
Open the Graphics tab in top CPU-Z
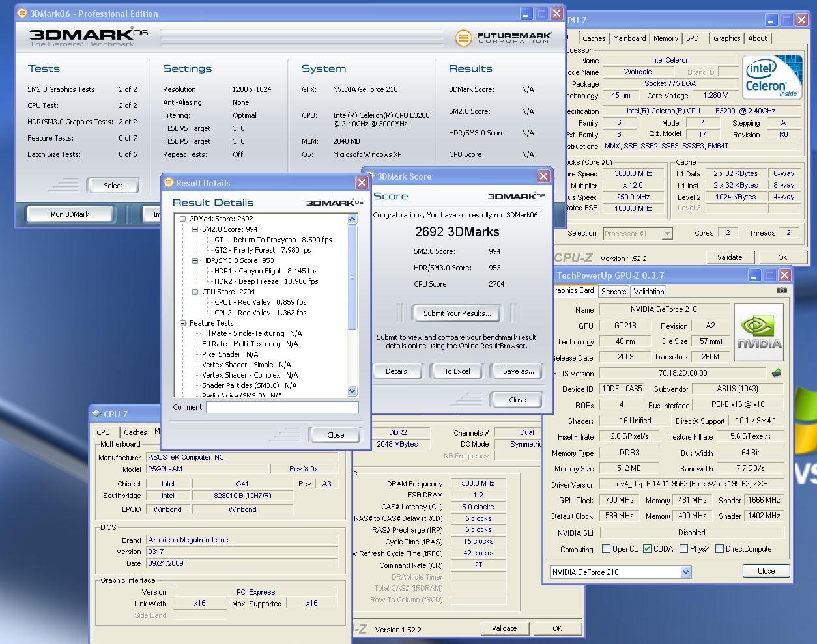click(x=726, y=38)
